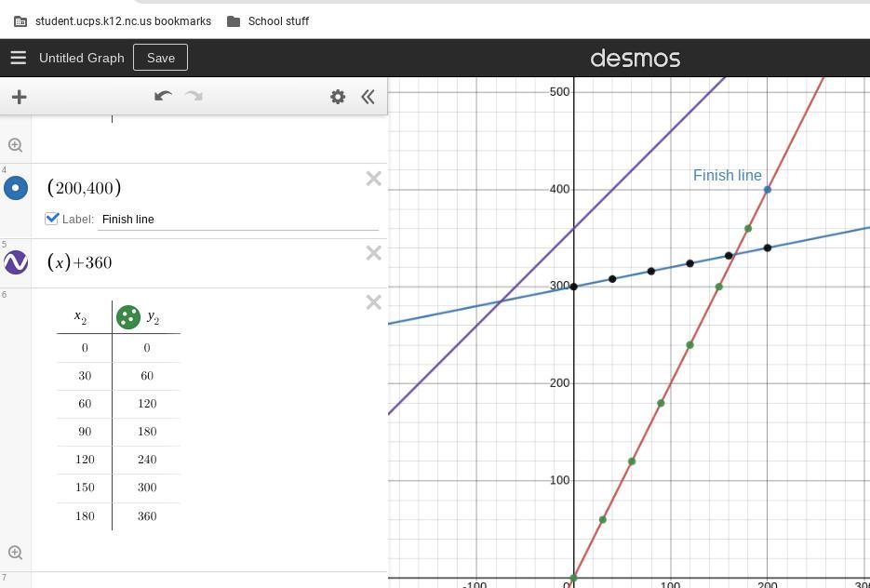This screenshot has width=870, height=588.
Task: Collapse the expression list panel
Action: pos(368,97)
